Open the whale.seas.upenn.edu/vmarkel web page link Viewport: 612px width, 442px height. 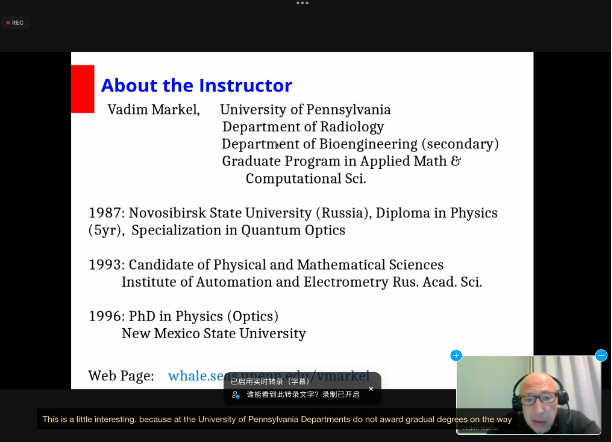[x=269, y=376]
